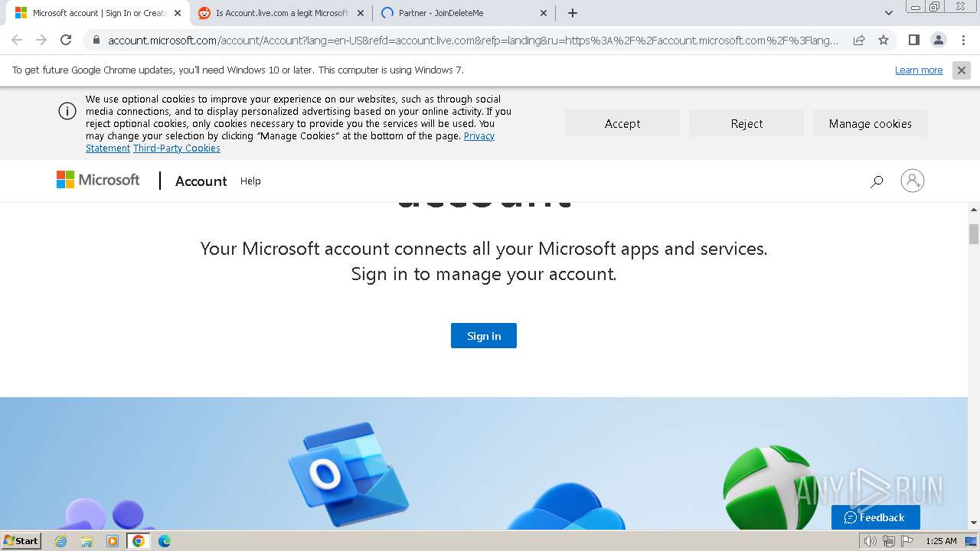Click the cookie info circle icon

coord(67,111)
